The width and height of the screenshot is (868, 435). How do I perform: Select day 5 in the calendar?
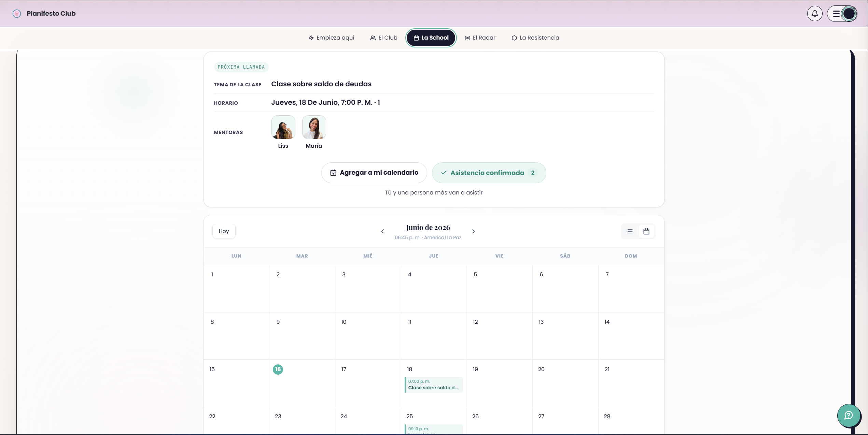475,275
